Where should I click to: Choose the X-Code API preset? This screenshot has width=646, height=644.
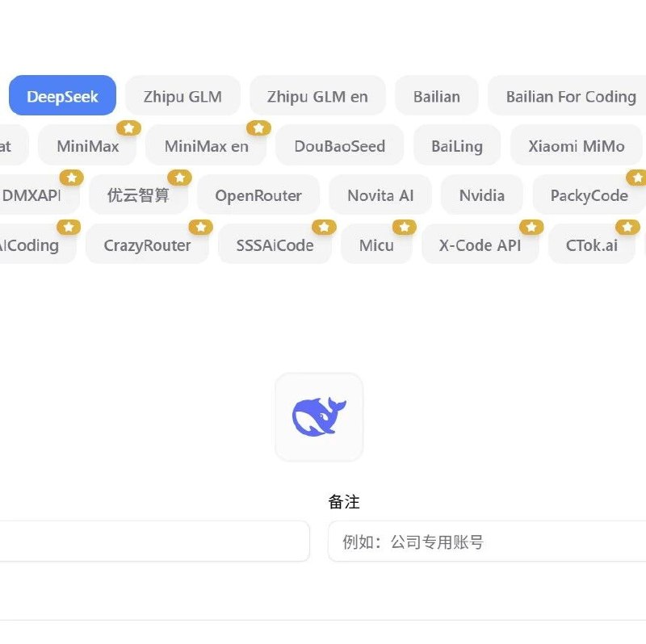click(480, 245)
